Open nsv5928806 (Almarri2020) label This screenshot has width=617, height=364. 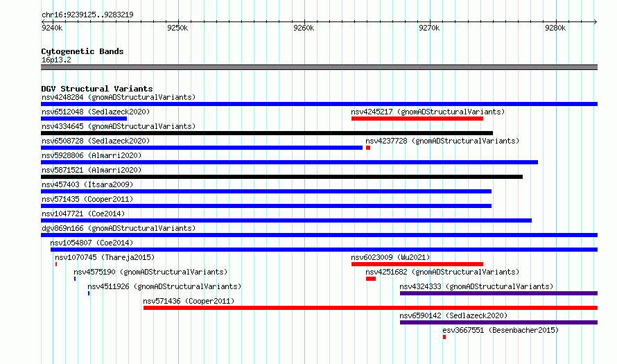[x=92, y=155]
